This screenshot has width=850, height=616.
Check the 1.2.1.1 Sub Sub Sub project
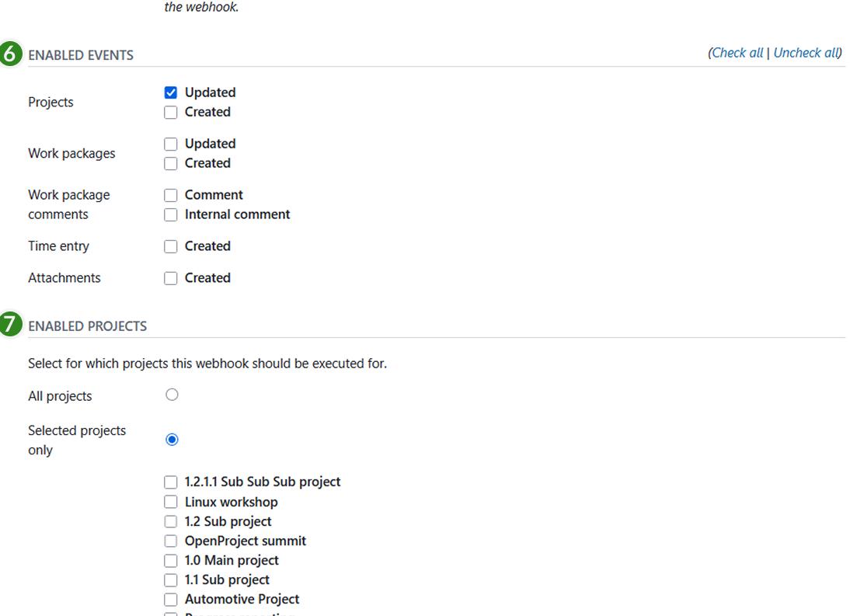click(x=171, y=482)
